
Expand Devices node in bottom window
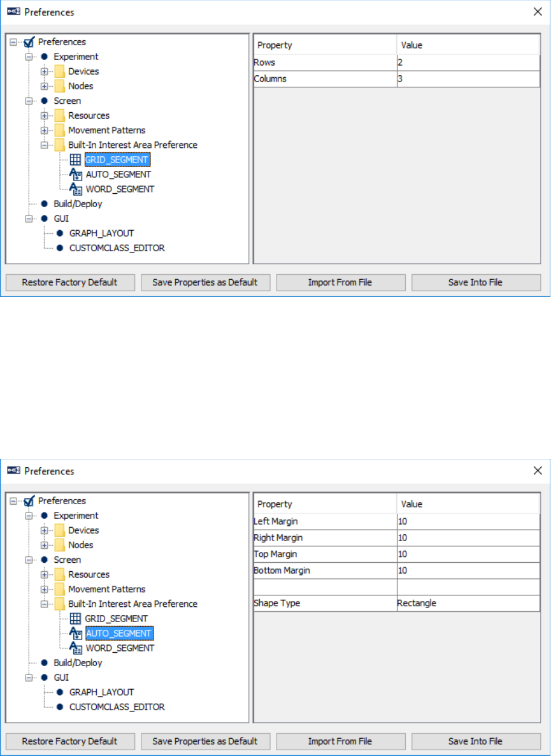pos(45,530)
